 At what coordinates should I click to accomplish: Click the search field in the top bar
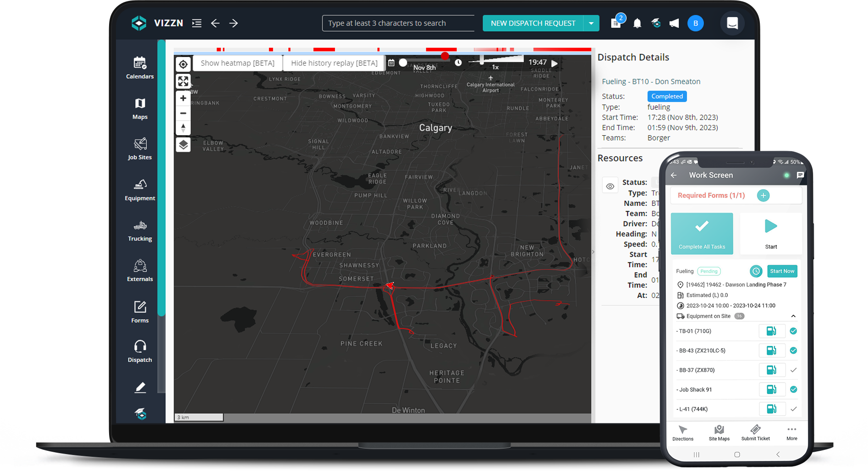pyautogui.click(x=398, y=23)
